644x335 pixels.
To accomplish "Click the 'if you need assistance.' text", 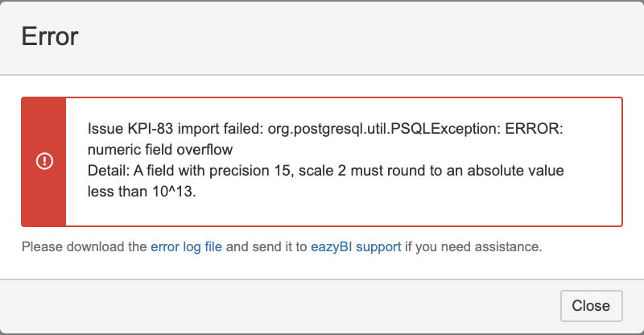I will [x=473, y=246].
